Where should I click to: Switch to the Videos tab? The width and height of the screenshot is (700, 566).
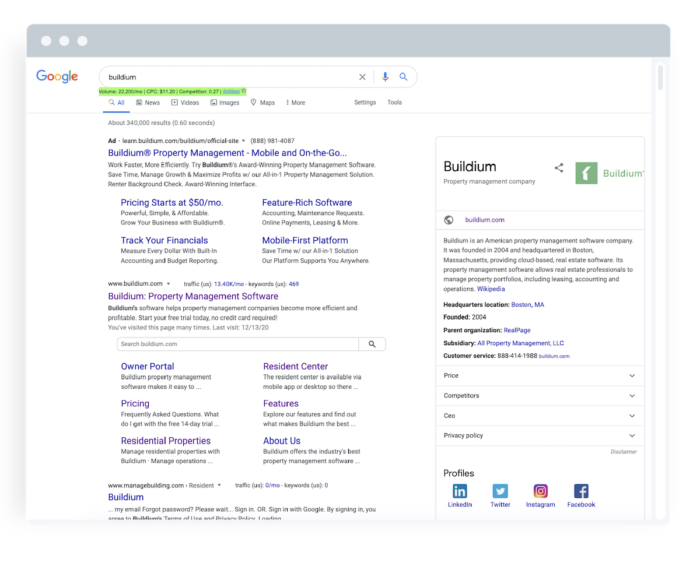pyautogui.click(x=185, y=103)
